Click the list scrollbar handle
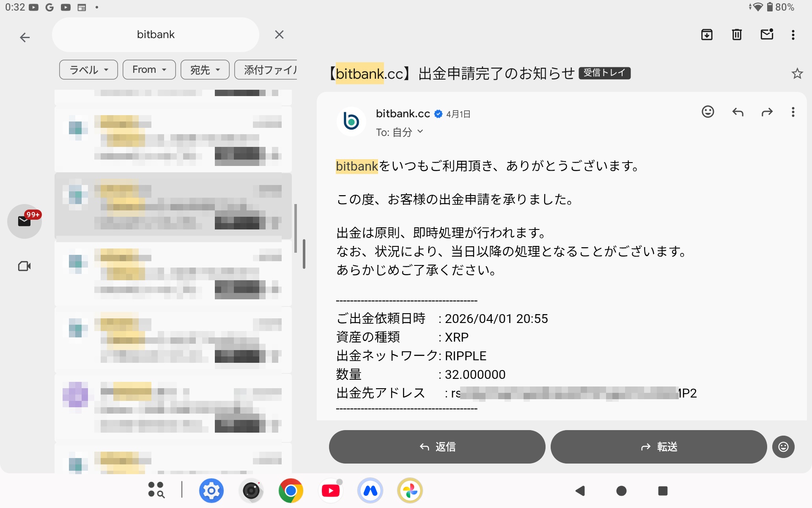This screenshot has width=812, height=508. click(x=295, y=229)
